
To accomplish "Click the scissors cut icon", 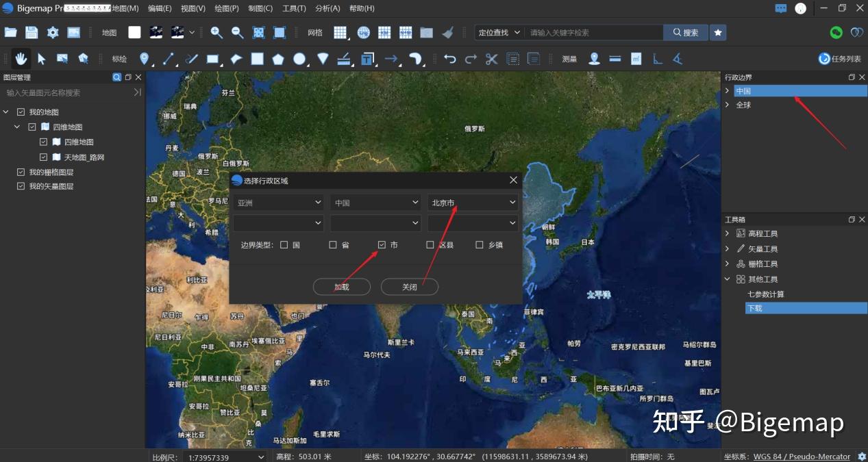I will [x=491, y=59].
